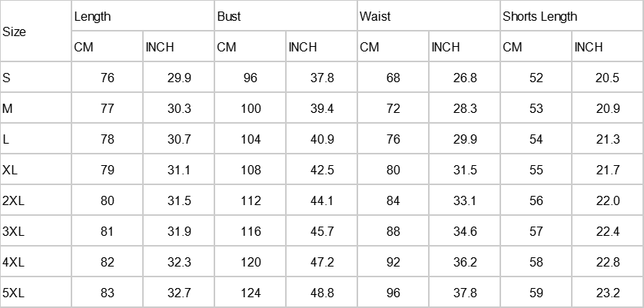Viewport: 644px width, 308px height.
Task: Click the Bust CM value 116
Action: 250,231
